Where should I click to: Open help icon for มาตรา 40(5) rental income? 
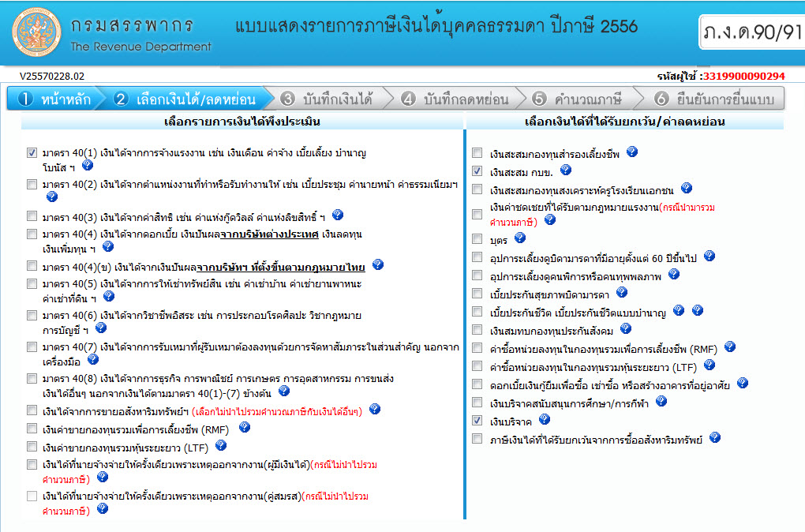(109, 296)
